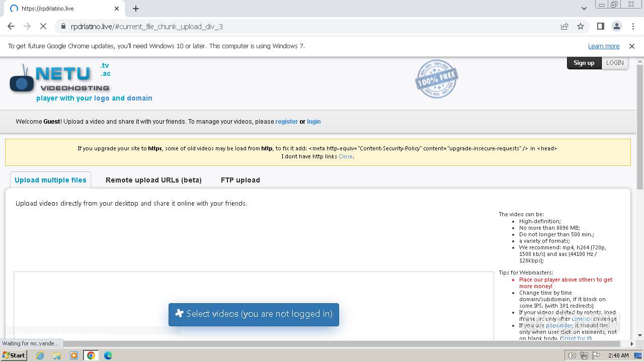Open the login link in welcome bar
Image resolution: width=644 pixels, height=362 pixels.
click(313, 122)
